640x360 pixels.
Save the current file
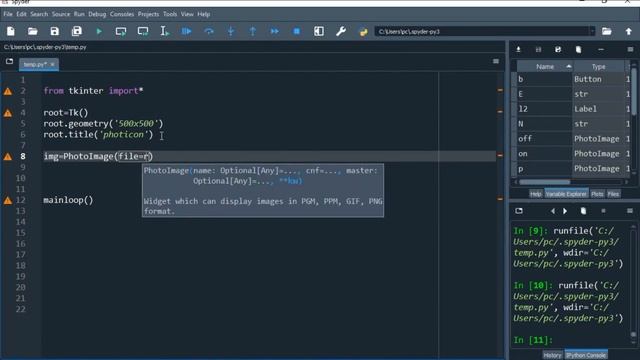(54, 31)
